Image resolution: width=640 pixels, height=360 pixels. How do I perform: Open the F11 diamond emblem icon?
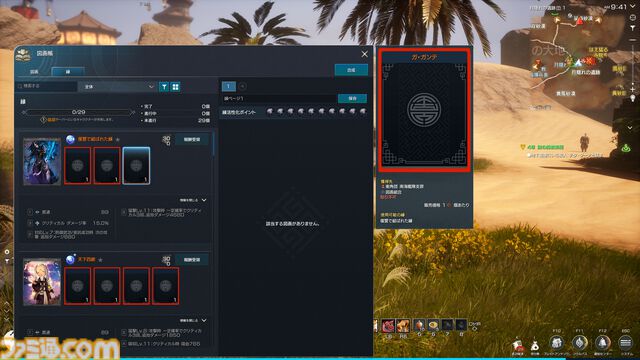click(x=580, y=343)
